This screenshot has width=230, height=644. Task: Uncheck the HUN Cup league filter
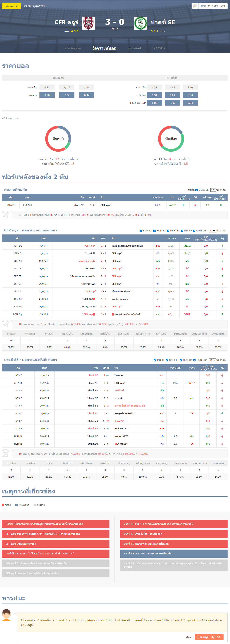(194, 360)
